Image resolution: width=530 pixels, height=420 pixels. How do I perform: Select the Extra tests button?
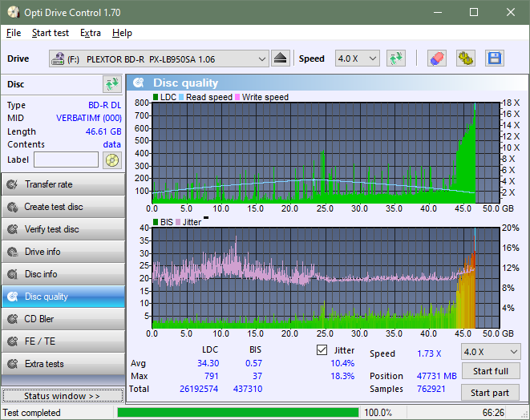63,364
